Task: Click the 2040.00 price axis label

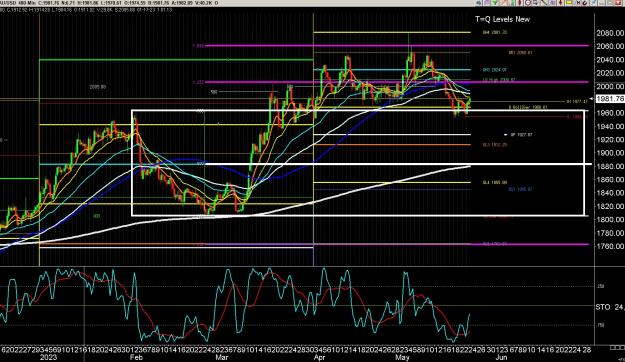Action: click(610, 60)
